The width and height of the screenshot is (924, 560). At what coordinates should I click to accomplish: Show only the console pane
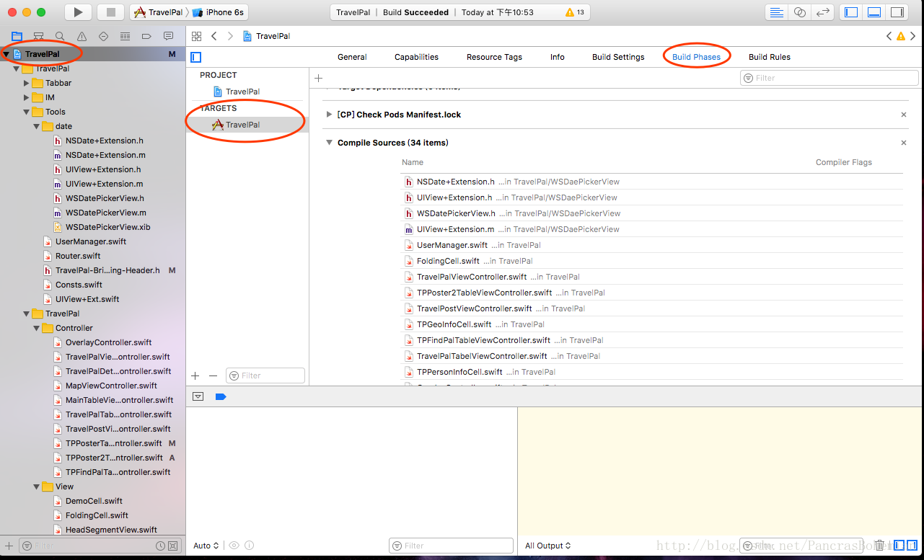click(x=912, y=546)
